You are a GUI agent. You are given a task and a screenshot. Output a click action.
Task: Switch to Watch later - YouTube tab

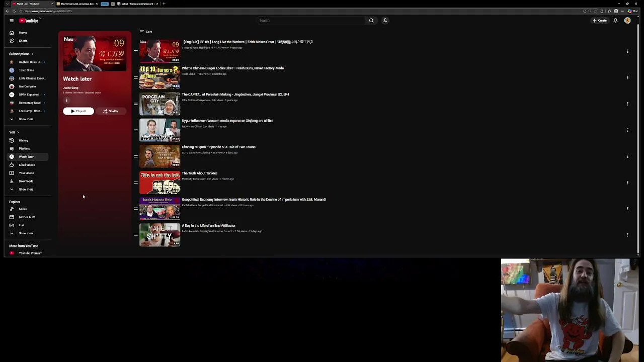(33, 4)
